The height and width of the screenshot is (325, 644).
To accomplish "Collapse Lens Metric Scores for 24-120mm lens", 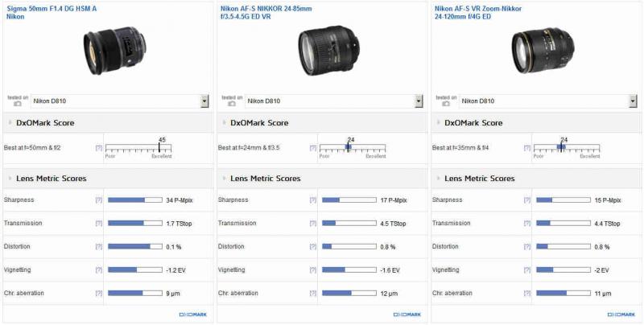I will click(x=438, y=179).
